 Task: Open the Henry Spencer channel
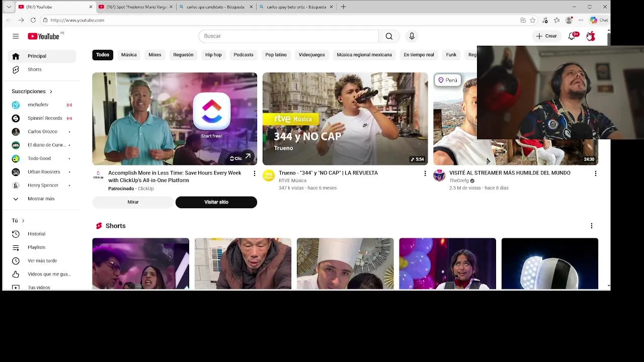coord(42,185)
